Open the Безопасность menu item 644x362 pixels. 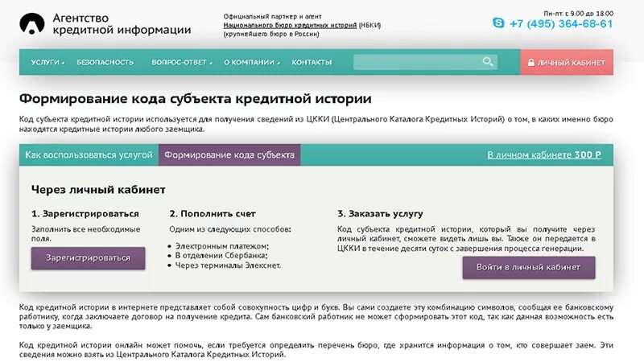point(105,63)
